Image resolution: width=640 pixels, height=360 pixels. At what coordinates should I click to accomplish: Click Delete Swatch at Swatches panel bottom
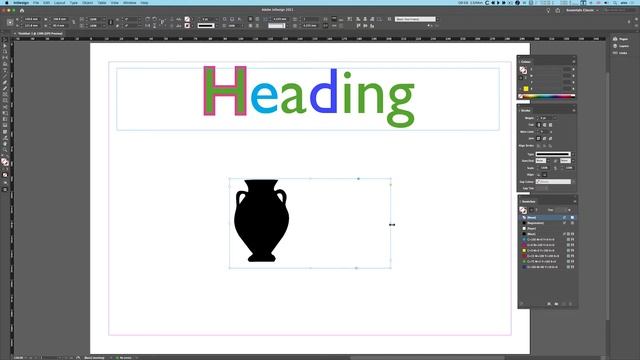[x=571, y=304]
